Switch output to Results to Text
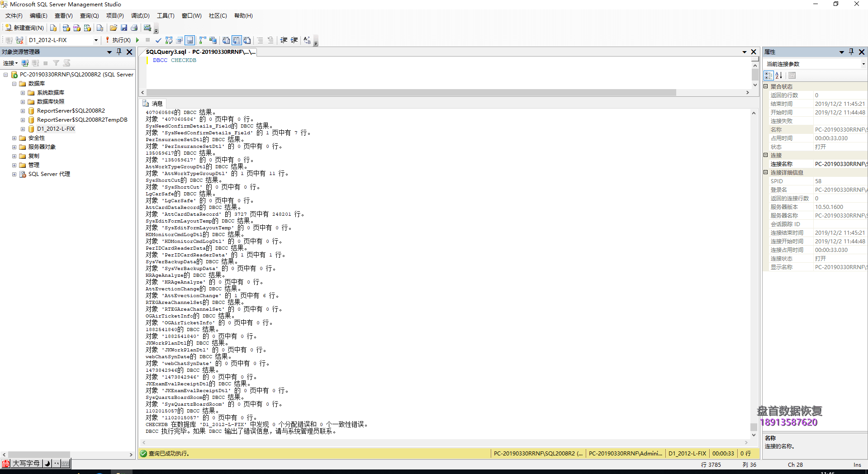Image resolution: width=868 pixels, height=474 pixels. [x=226, y=40]
